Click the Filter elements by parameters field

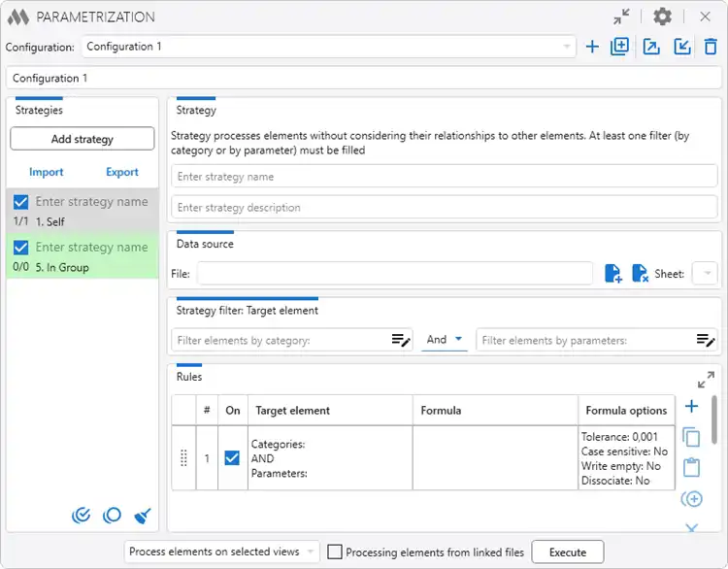click(x=597, y=340)
